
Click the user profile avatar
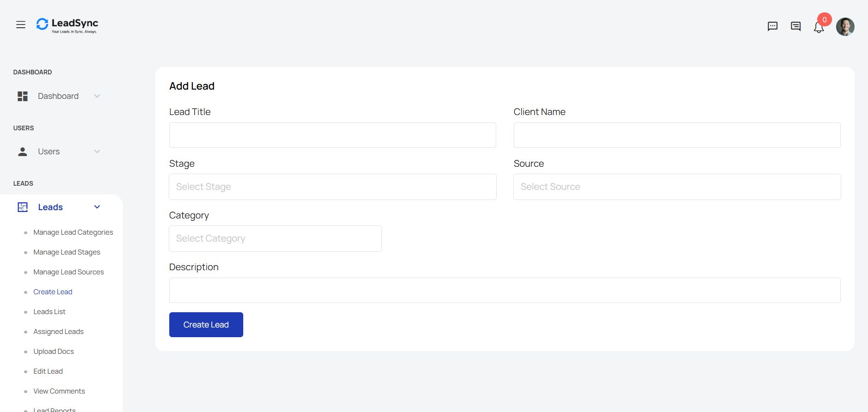[845, 27]
